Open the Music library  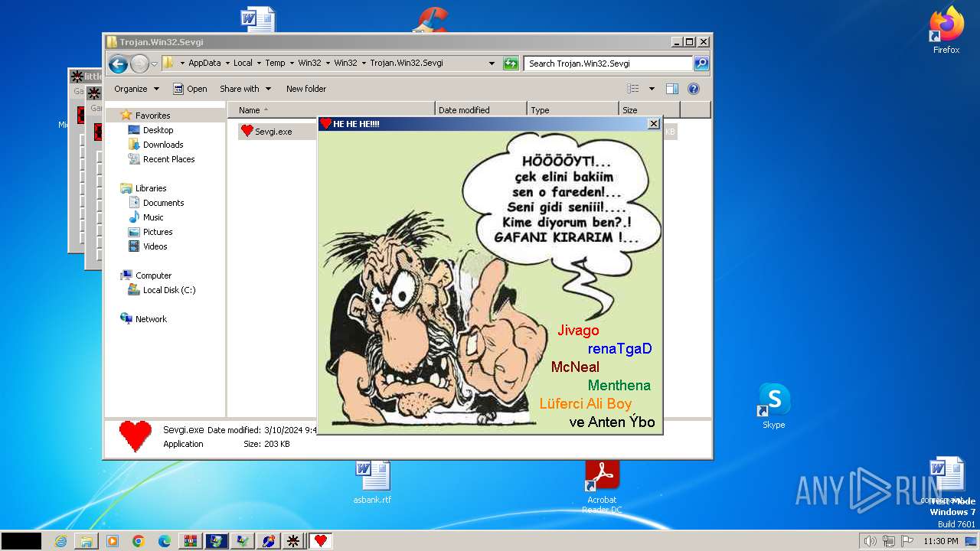(x=153, y=217)
